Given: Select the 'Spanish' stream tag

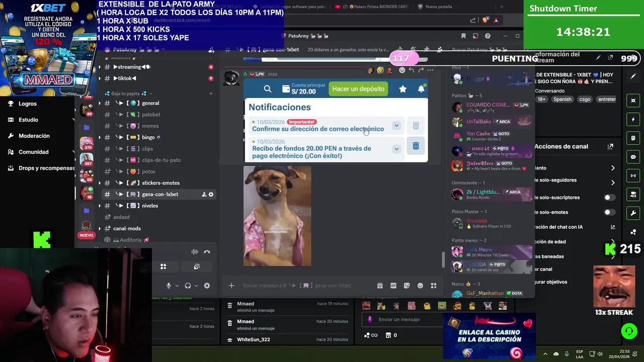Looking at the screenshot, I should pyautogui.click(x=562, y=100).
